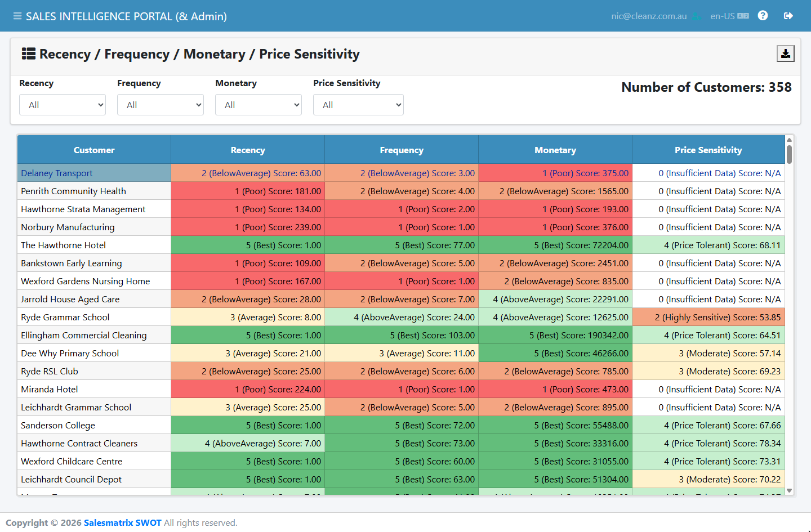Open the Recency filter dropdown
811x532 pixels.
click(63, 105)
